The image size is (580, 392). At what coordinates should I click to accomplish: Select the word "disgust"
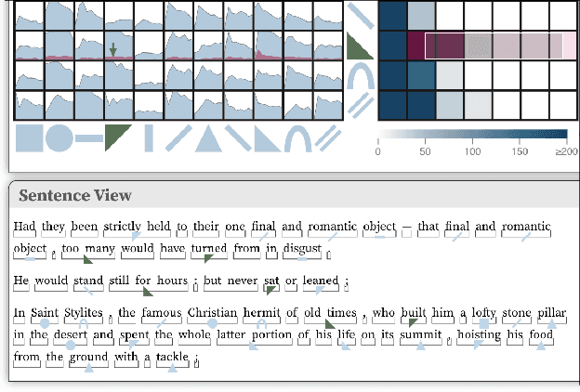(x=303, y=249)
